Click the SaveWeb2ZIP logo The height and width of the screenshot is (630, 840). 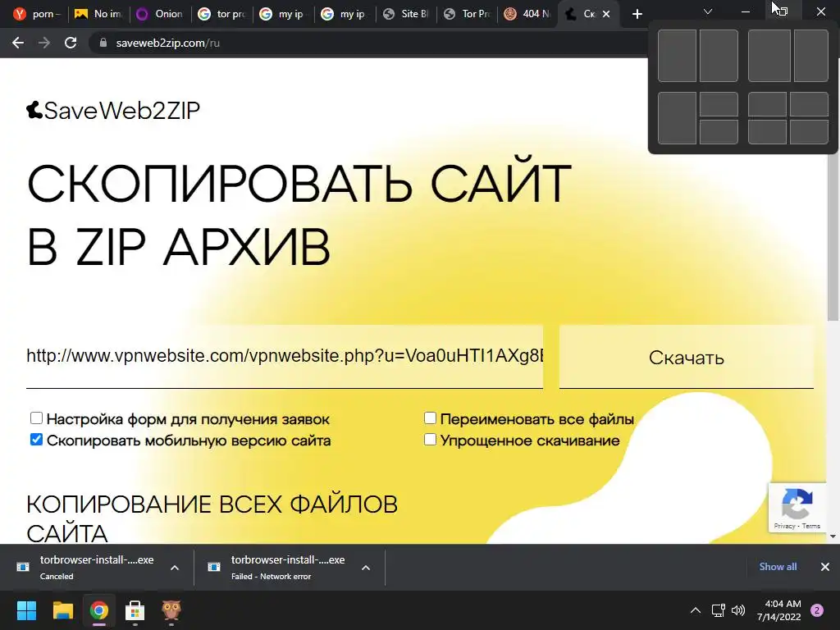(113, 111)
